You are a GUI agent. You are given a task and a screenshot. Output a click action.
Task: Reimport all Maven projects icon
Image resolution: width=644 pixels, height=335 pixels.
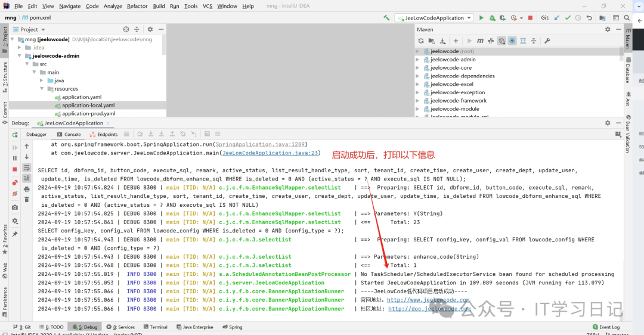coord(420,41)
